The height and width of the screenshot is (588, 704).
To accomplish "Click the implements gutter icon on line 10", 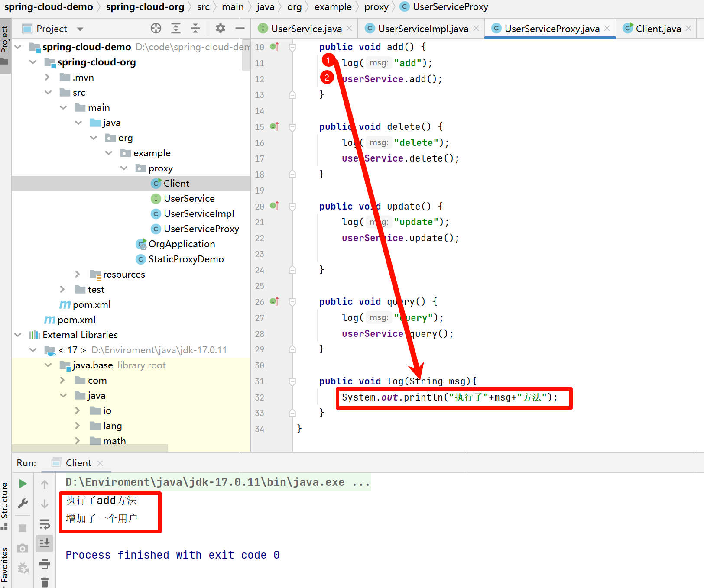I will click(275, 46).
